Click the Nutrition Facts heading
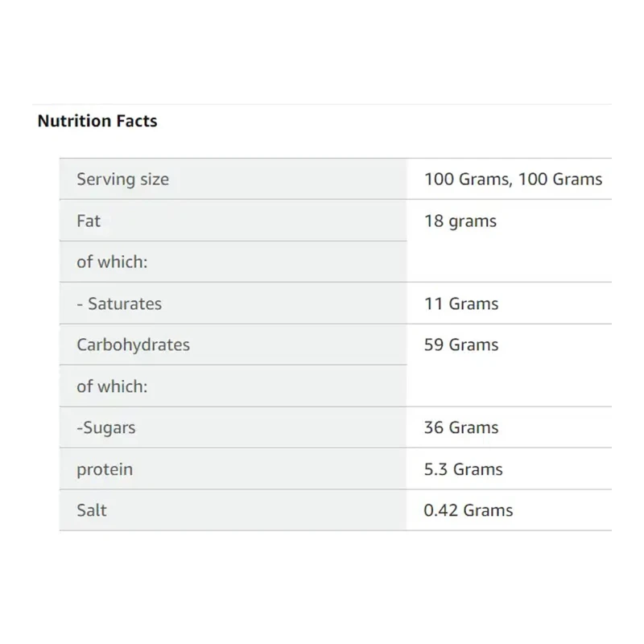Screen dimensions: 644x644 coord(97,122)
